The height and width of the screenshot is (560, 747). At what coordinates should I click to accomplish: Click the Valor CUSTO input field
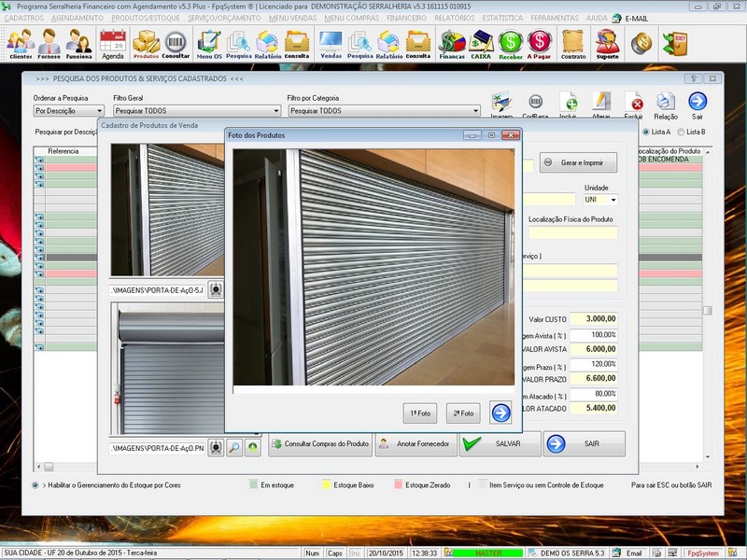pyautogui.click(x=594, y=319)
